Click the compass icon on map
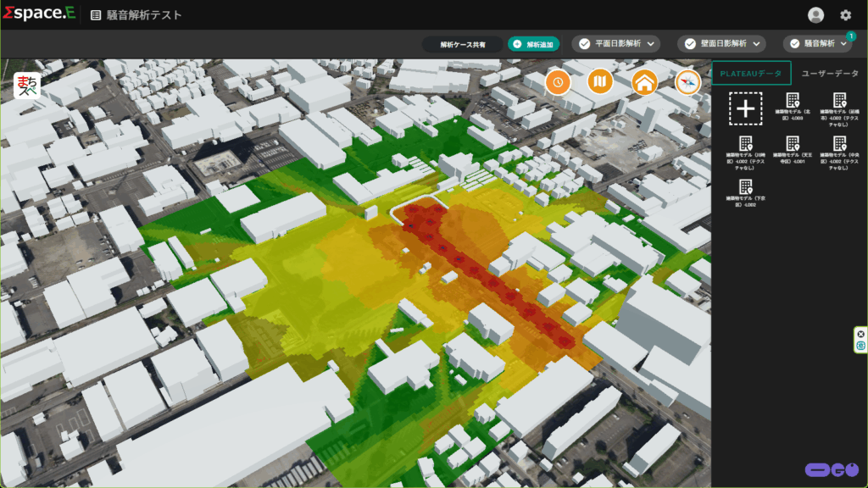Viewport: 868px width, 488px height. point(688,82)
